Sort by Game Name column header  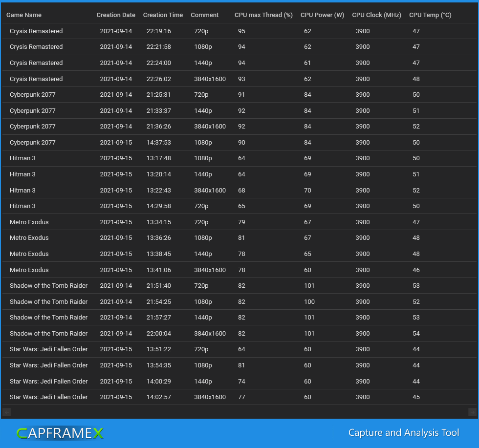tap(24, 15)
